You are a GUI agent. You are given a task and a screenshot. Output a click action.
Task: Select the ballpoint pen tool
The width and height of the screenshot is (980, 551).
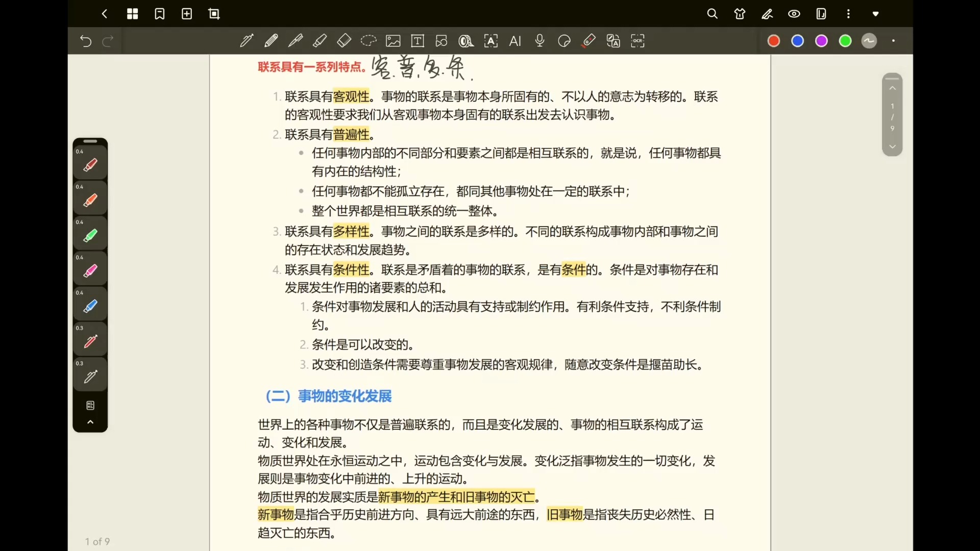296,41
